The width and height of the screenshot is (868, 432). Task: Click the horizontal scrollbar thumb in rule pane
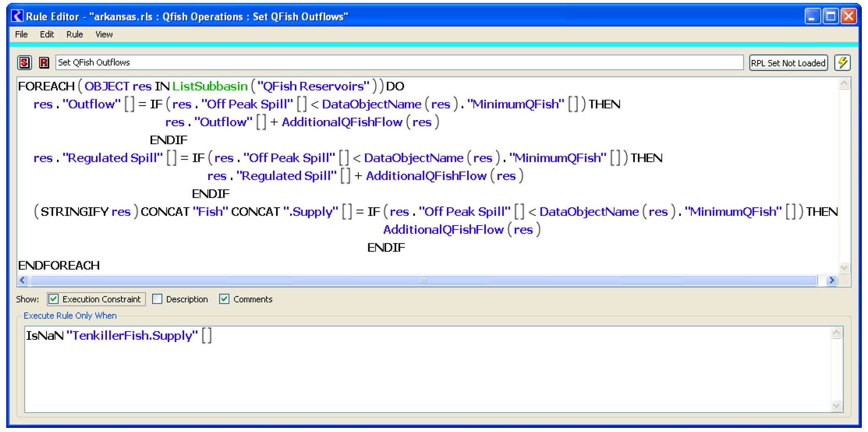pos(423,281)
